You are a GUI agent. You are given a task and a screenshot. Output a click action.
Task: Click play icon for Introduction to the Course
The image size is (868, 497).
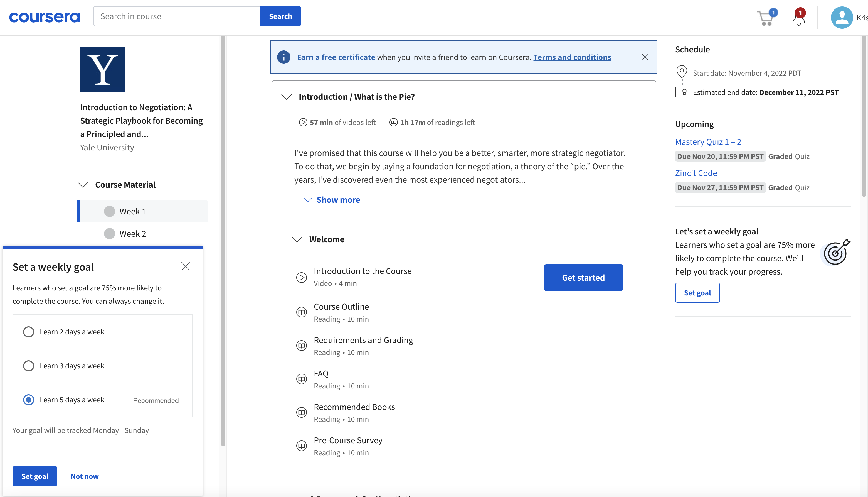point(302,277)
